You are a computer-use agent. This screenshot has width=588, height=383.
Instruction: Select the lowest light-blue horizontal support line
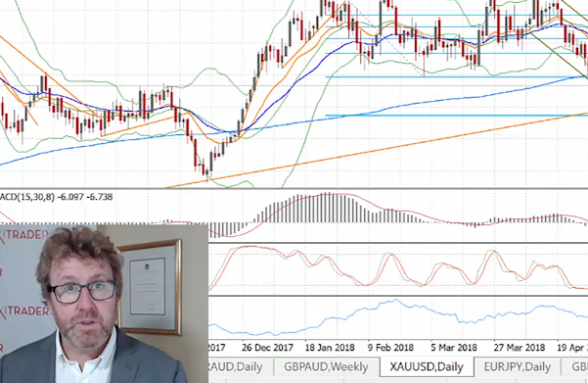pyautogui.click(x=456, y=116)
